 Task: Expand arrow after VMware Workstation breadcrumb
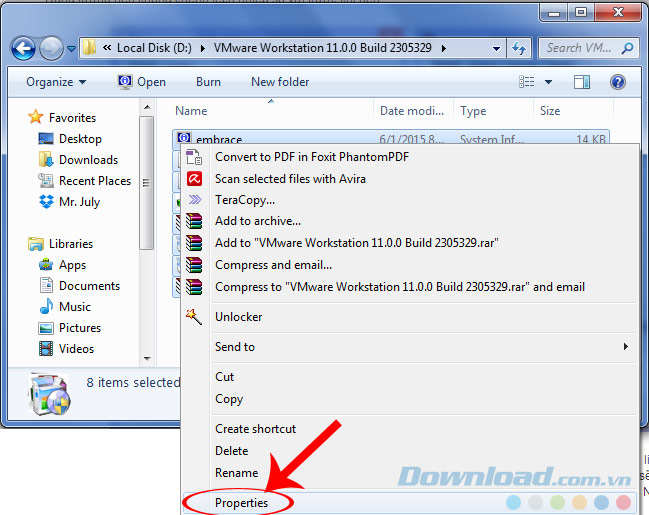pos(444,48)
